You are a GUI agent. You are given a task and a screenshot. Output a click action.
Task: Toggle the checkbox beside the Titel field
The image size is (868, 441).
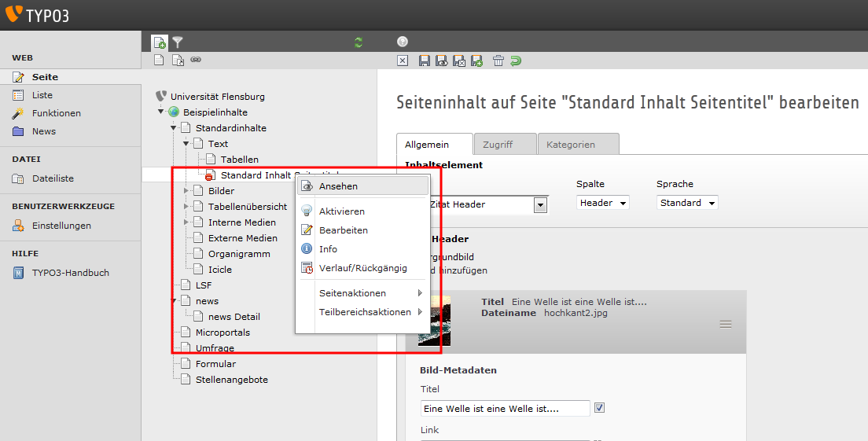(x=599, y=408)
